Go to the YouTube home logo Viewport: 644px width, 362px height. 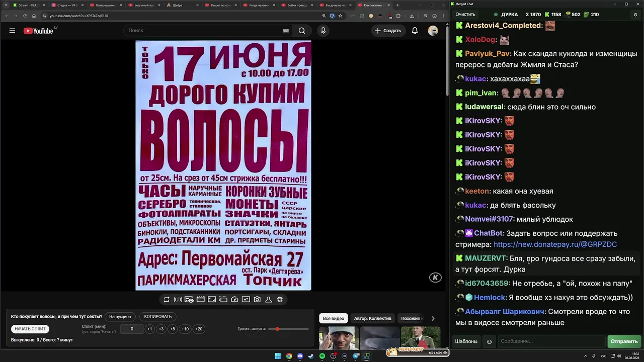[x=38, y=31]
